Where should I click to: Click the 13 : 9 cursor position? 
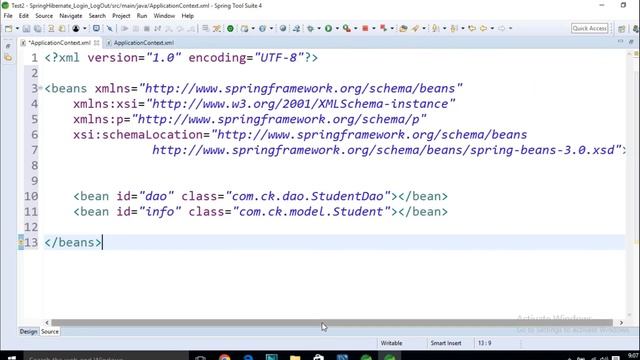[484, 343]
